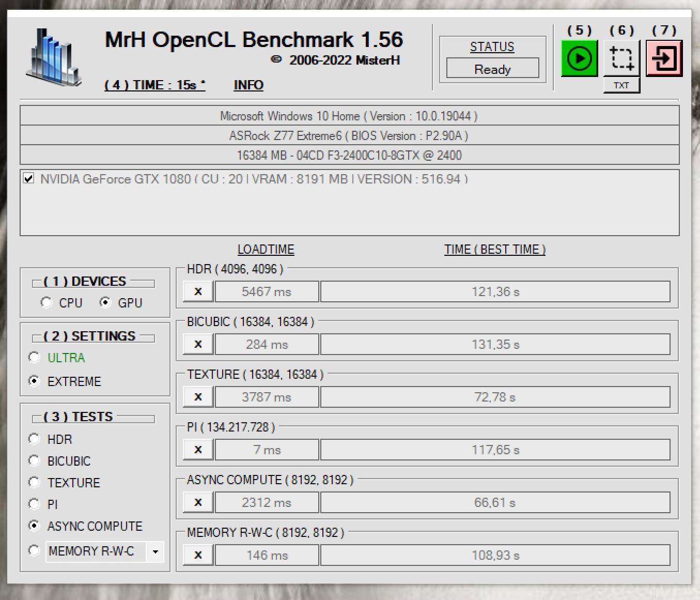Select the CPU device radio button
The width and height of the screenshot is (700, 600).
coord(46,302)
